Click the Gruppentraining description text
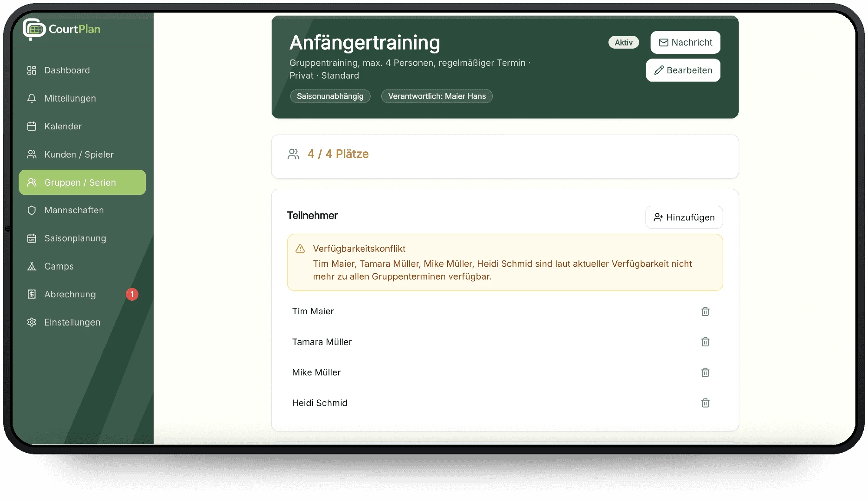The width and height of the screenshot is (868, 500). click(410, 69)
